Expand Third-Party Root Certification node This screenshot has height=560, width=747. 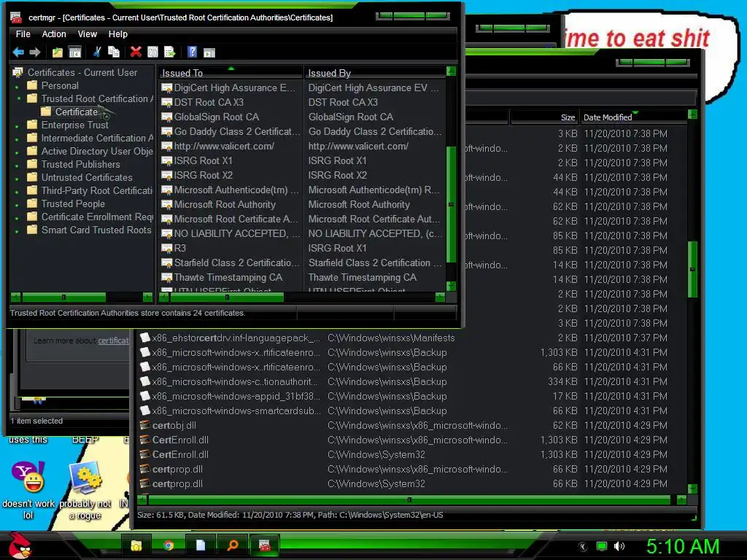tap(18, 192)
